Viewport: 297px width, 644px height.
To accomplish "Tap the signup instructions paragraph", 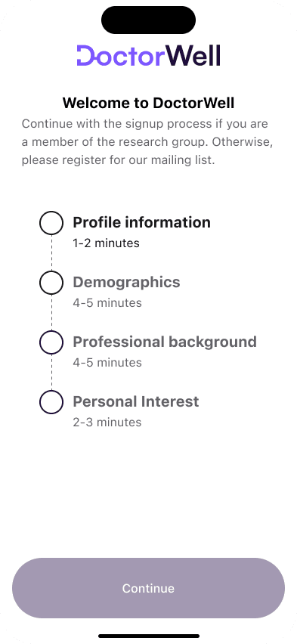I will click(147, 141).
